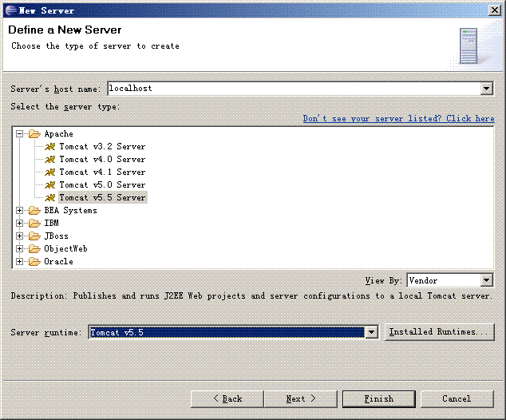Select the IBM vendor label
Viewport: 506px width, 420px height.
point(52,223)
